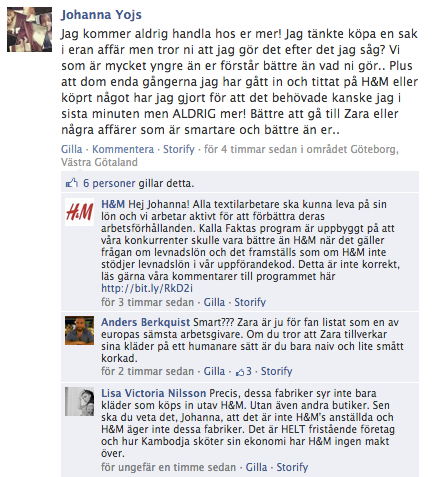This screenshot has width=438, height=477.
Task: Click Gilla on H&M's comment
Action: tap(214, 302)
